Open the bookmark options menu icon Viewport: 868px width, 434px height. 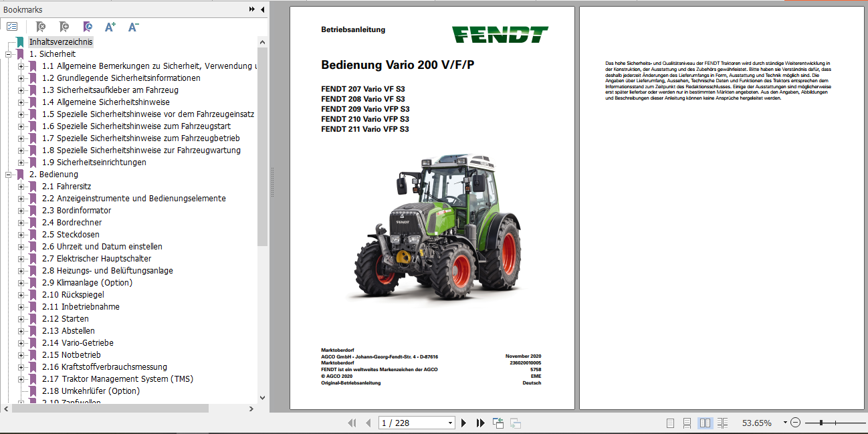(12, 27)
